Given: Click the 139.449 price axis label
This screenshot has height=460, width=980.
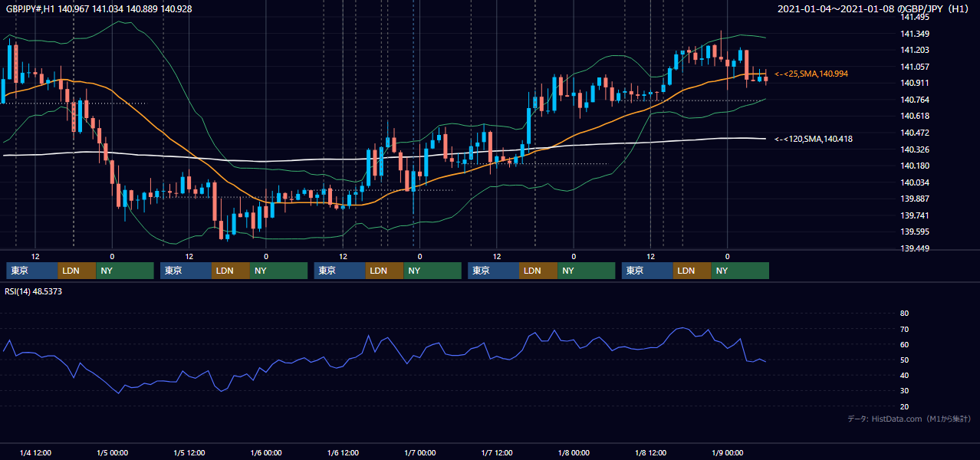Looking at the screenshot, I should tap(915, 248).
